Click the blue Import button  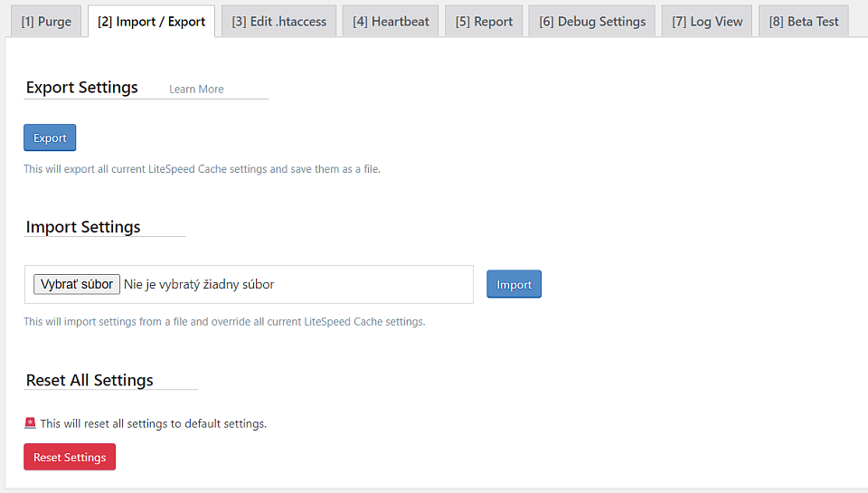[514, 284]
